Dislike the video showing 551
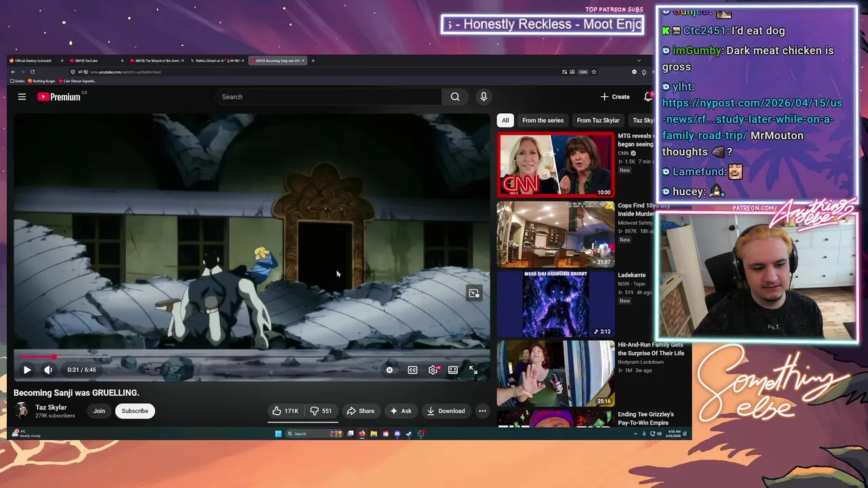 click(x=321, y=411)
